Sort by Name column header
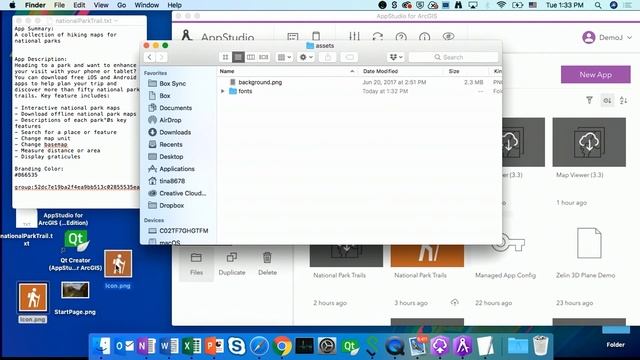Screen dimensions: 640x360 click(x=287, y=71)
